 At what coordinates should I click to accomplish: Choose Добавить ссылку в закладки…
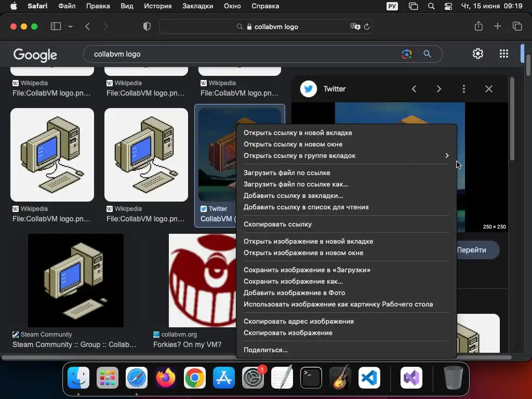click(x=347, y=196)
